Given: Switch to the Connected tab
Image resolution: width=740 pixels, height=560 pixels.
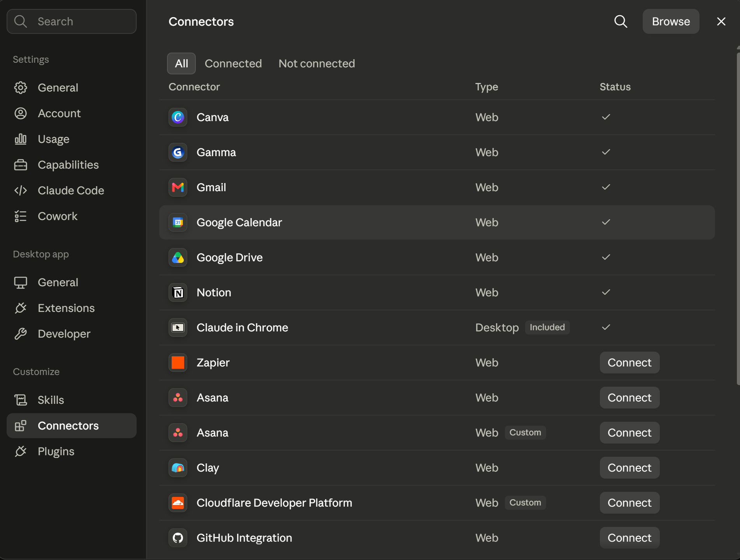Looking at the screenshot, I should click(233, 63).
